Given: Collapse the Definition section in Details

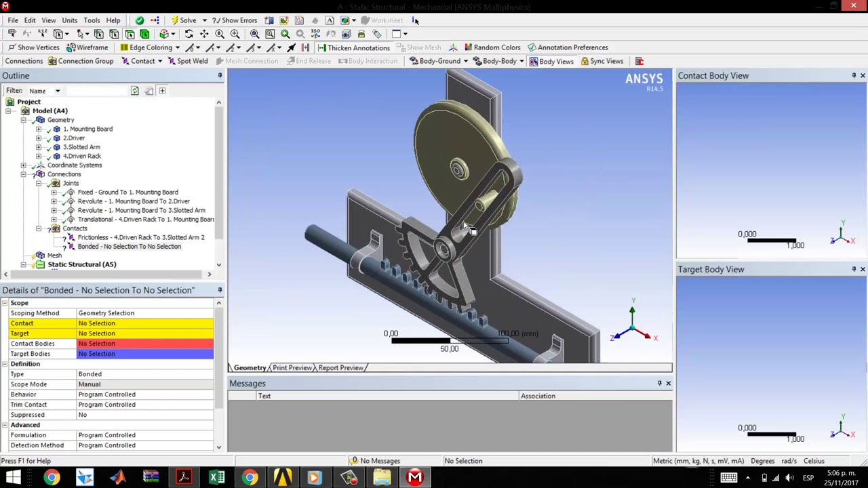Looking at the screenshot, I should (5, 364).
